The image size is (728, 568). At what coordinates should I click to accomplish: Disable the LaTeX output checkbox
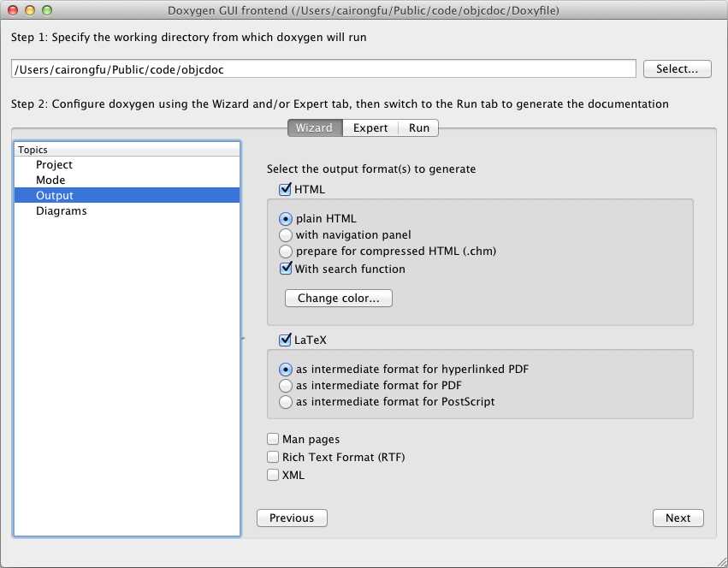pos(286,340)
